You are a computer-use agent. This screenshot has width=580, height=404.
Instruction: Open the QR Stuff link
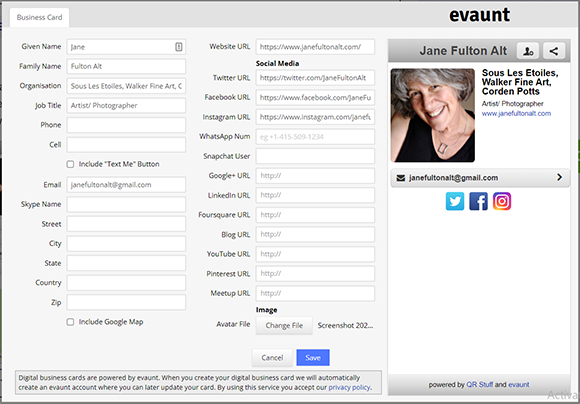(479, 385)
